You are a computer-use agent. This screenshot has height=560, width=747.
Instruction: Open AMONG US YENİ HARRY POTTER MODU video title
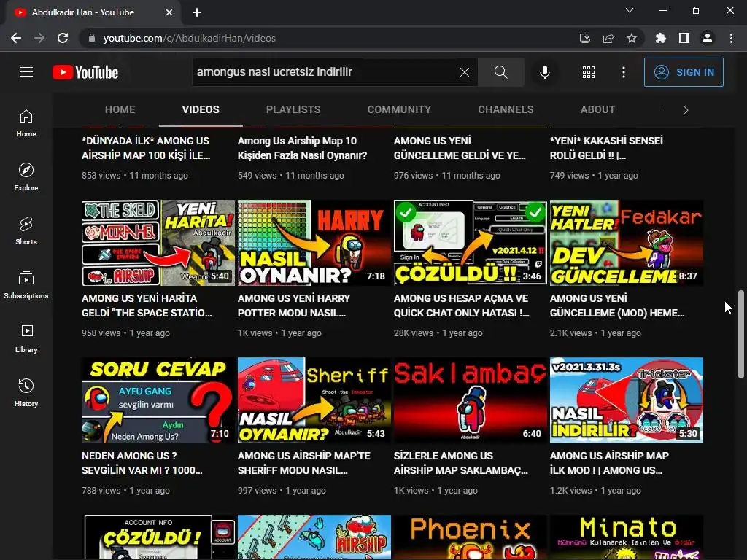click(294, 306)
